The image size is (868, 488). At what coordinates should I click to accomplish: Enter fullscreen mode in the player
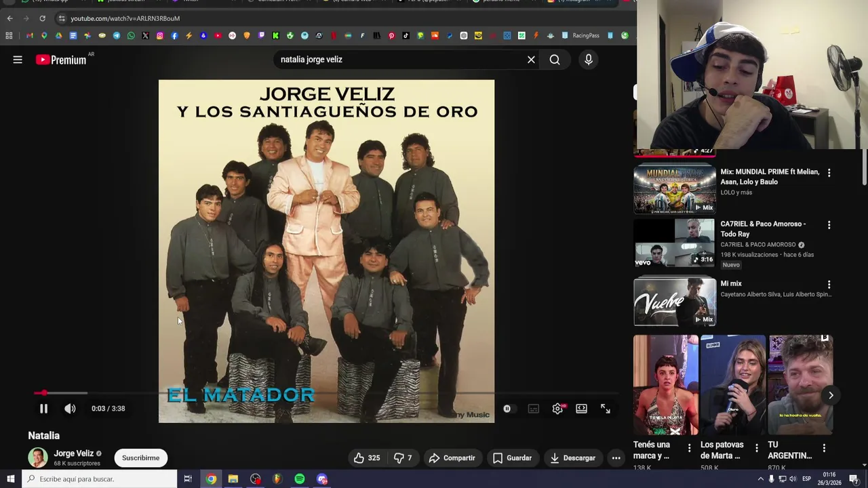[606, 409]
